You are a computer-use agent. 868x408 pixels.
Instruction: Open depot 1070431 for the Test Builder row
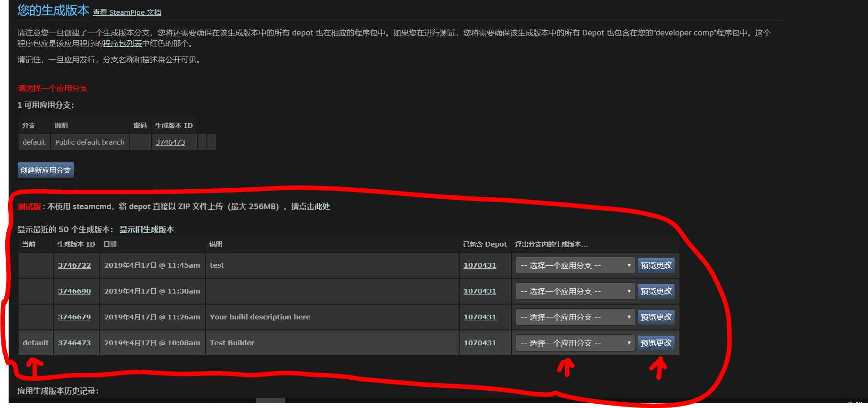click(480, 343)
